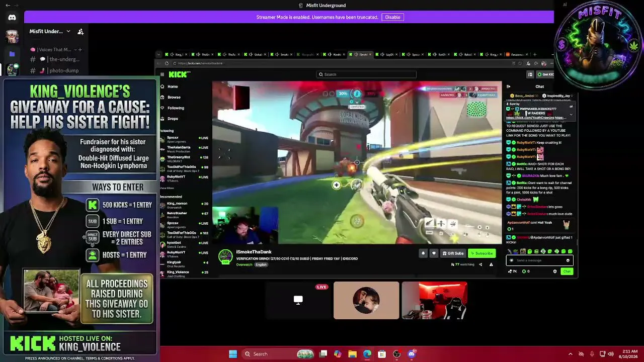Click the Gift Subs button
The image size is (644, 362).
453,253
